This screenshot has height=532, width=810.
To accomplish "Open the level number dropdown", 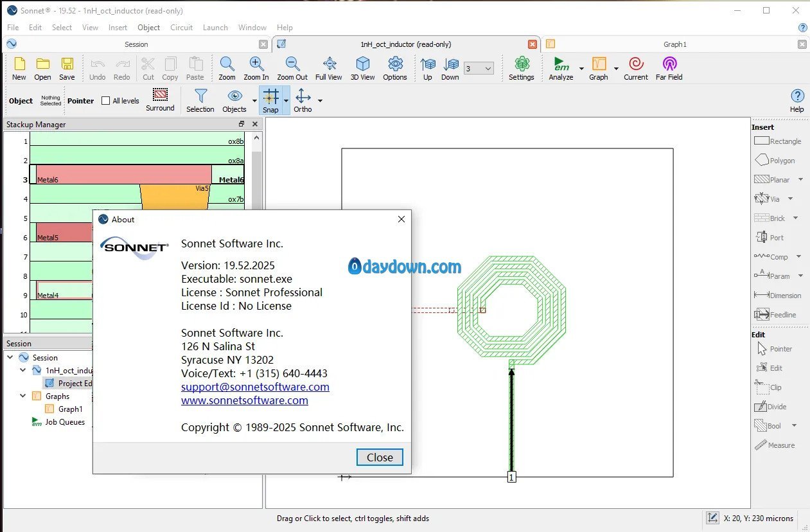I will (x=479, y=69).
